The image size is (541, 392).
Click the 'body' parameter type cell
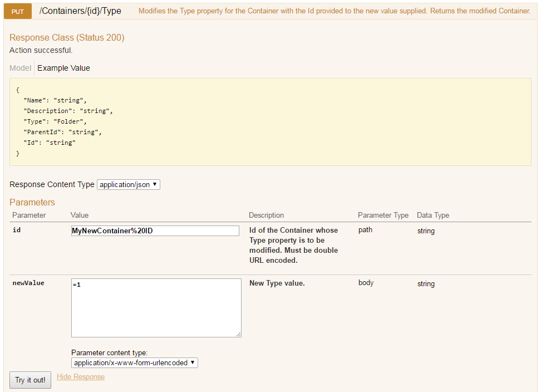click(366, 283)
